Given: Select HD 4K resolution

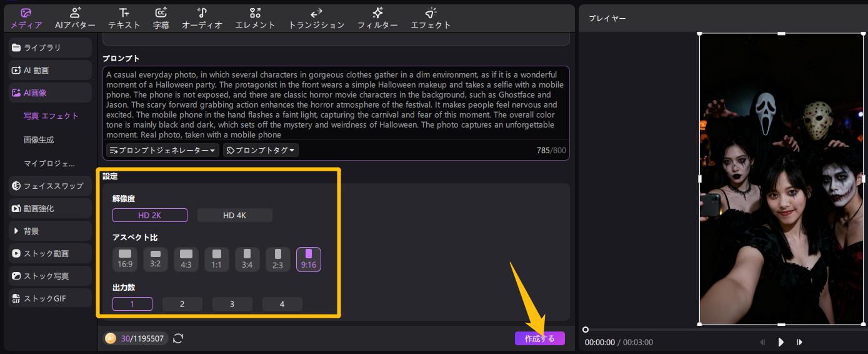Looking at the screenshot, I should click(234, 215).
